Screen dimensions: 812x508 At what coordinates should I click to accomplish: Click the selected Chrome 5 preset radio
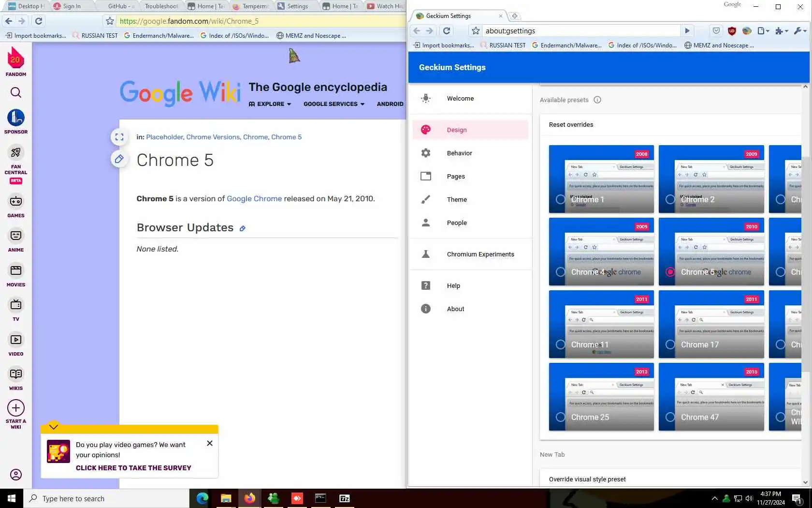click(670, 272)
